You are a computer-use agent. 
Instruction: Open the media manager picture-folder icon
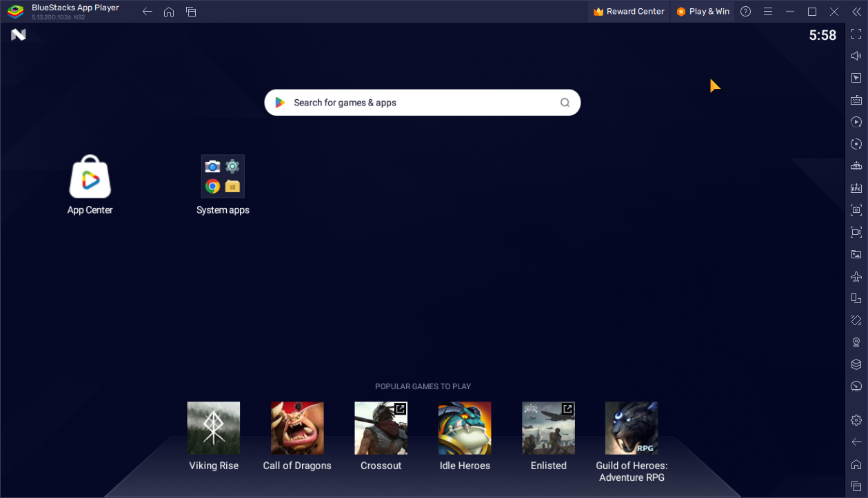856,254
